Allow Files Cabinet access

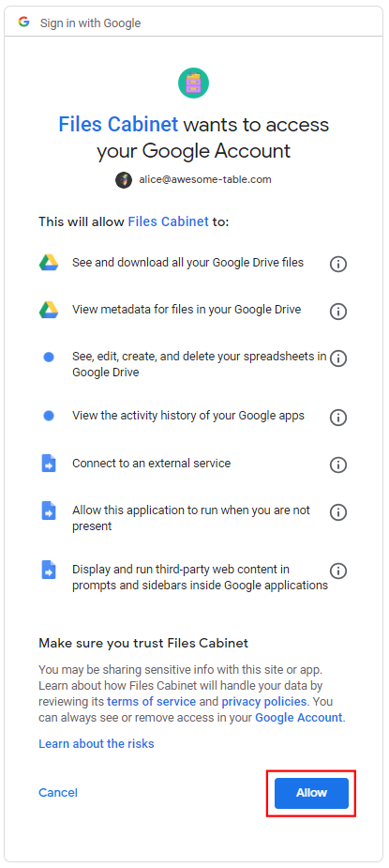[x=311, y=793]
